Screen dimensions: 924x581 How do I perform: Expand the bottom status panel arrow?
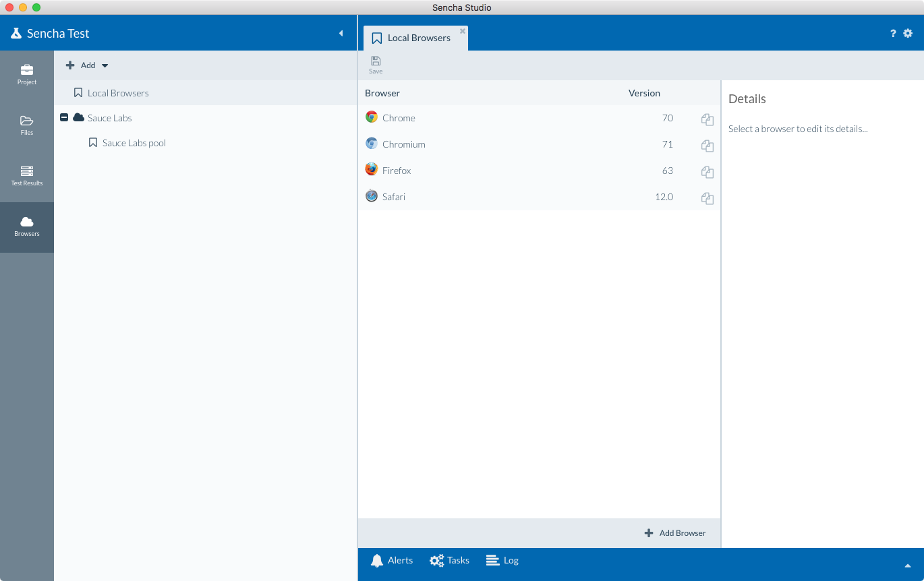pyautogui.click(x=908, y=565)
